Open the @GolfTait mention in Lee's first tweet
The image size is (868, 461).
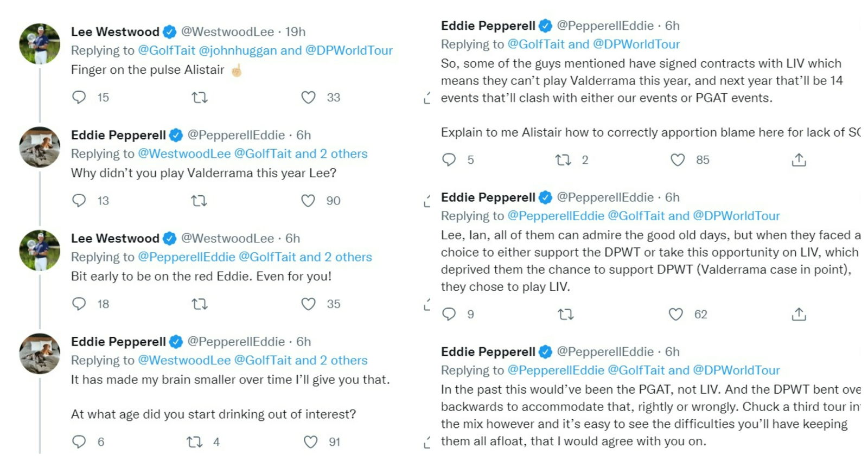(166, 50)
